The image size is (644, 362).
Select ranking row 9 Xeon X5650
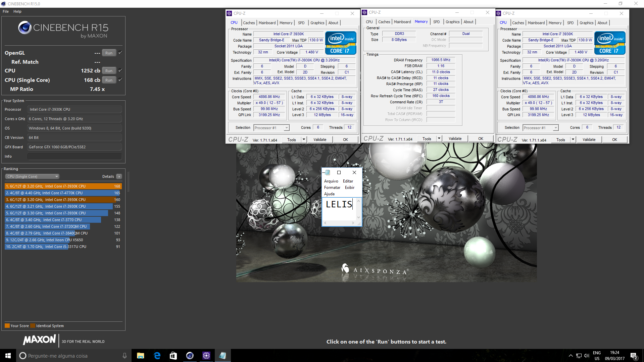tap(63, 240)
